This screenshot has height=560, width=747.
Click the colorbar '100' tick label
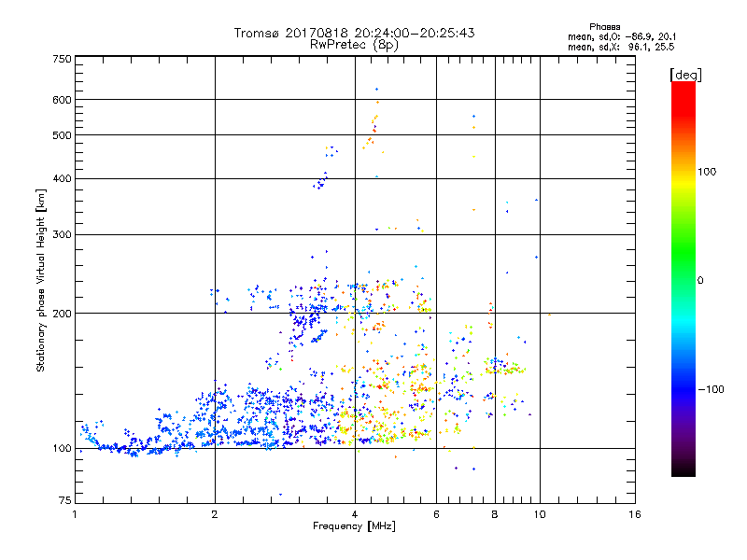(707, 172)
